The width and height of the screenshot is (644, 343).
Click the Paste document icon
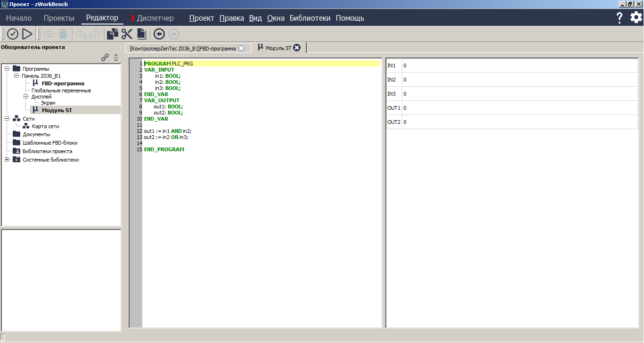[x=141, y=34]
